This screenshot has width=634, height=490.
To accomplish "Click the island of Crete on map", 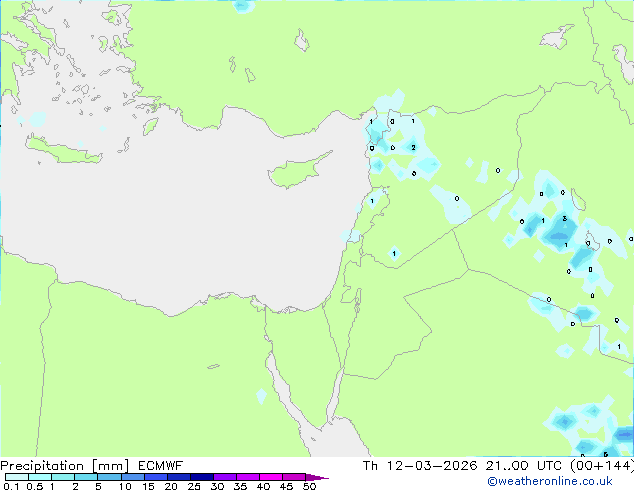I will point(63,151).
